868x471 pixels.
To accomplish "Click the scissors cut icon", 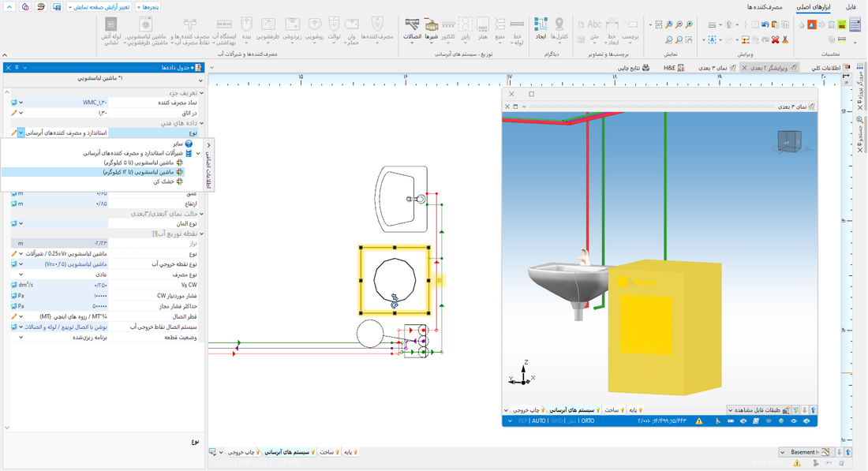I will click(785, 40).
